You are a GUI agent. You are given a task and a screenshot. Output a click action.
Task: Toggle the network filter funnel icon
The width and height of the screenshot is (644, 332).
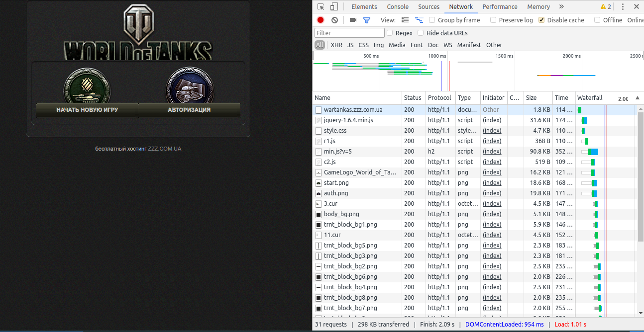(x=367, y=20)
